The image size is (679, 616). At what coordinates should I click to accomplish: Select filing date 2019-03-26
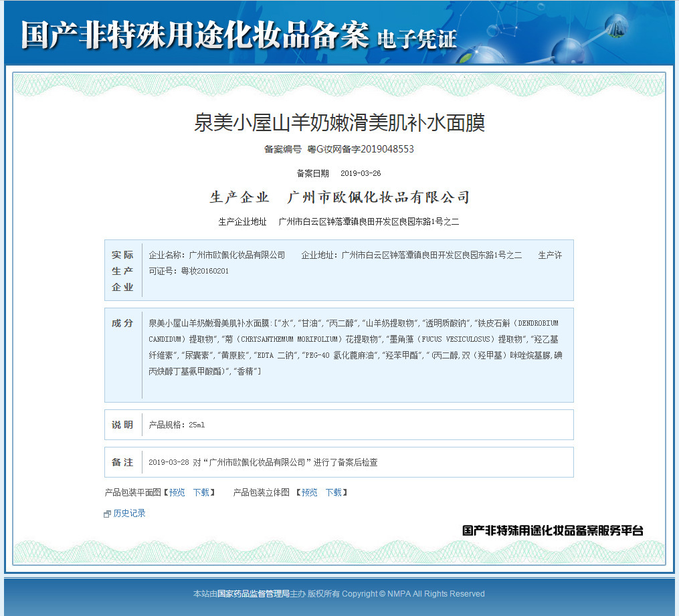(361, 173)
